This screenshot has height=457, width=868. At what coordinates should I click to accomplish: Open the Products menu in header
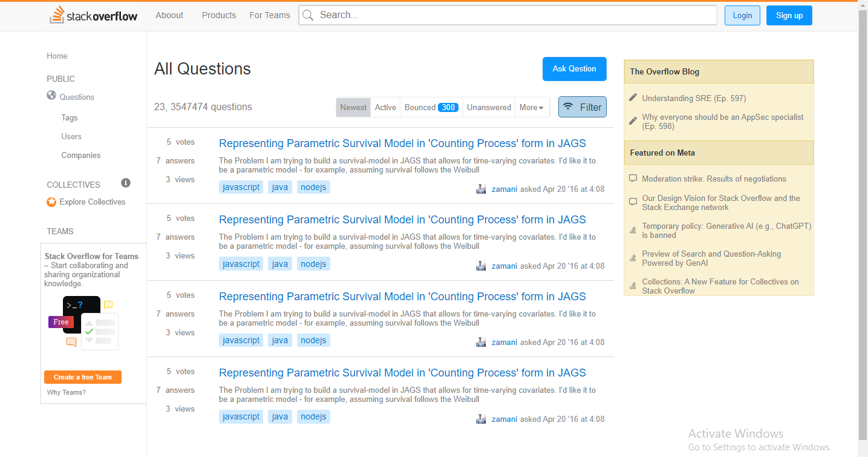click(219, 15)
